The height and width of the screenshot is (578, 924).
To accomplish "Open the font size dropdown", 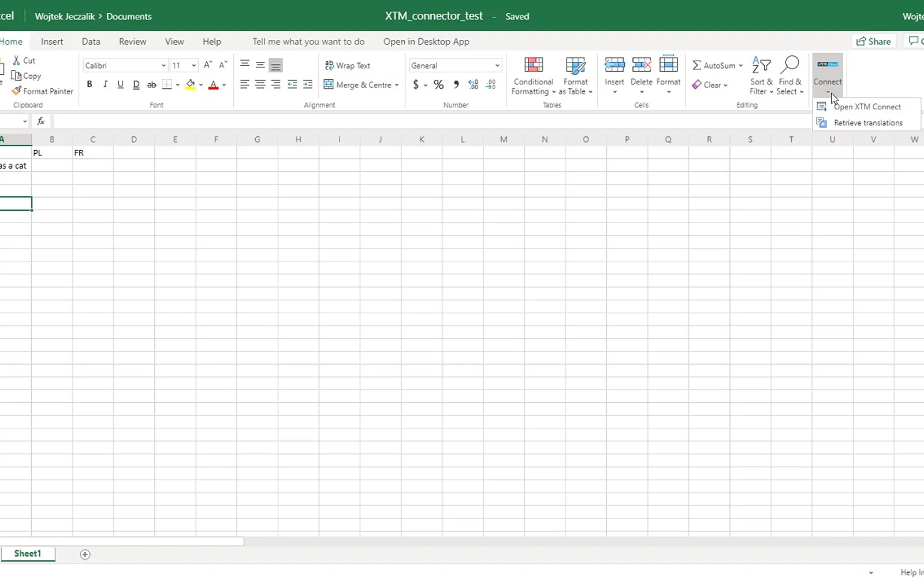I will (193, 65).
